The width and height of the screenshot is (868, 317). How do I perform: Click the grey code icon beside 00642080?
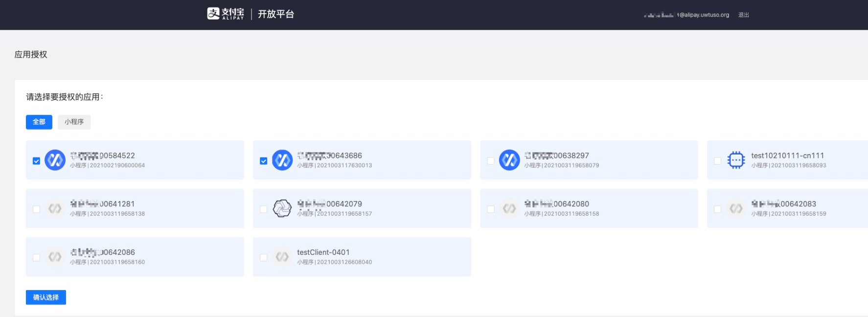[x=509, y=208]
